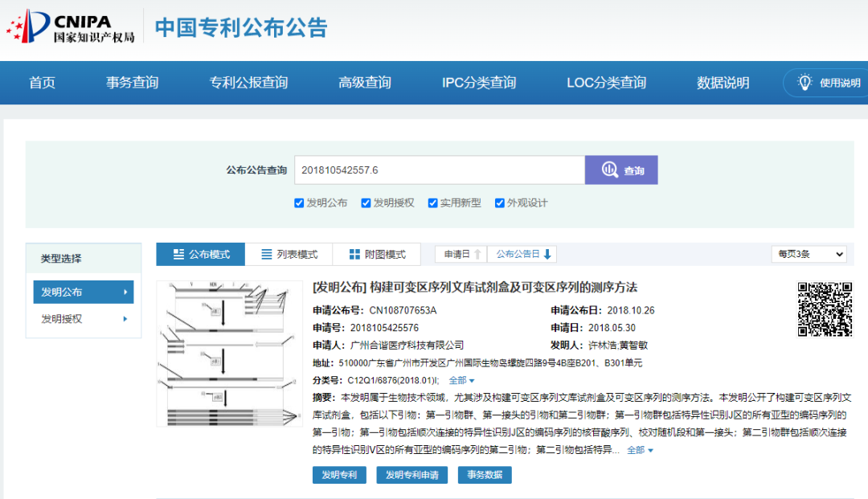Screen dimensions: 868x499
Task: Click into the 公布公告查询 search field
Action: click(440, 170)
